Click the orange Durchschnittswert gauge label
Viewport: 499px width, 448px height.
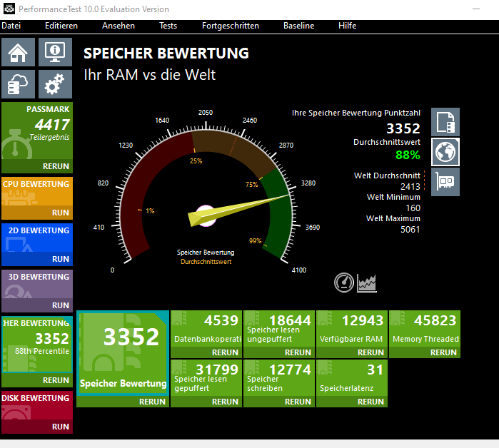206,262
